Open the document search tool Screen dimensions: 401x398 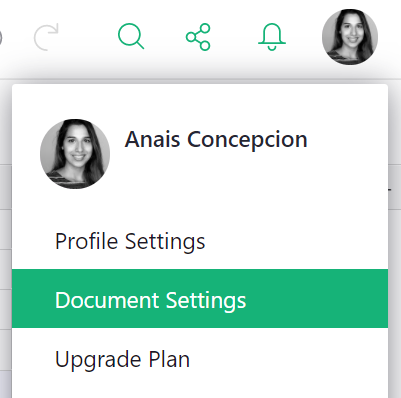[x=131, y=36]
